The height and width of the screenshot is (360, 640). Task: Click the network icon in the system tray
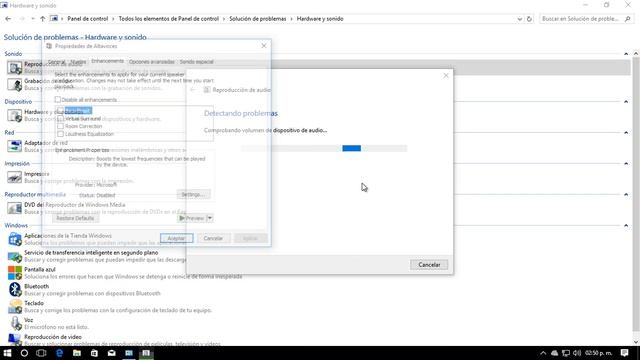[x=566, y=353]
